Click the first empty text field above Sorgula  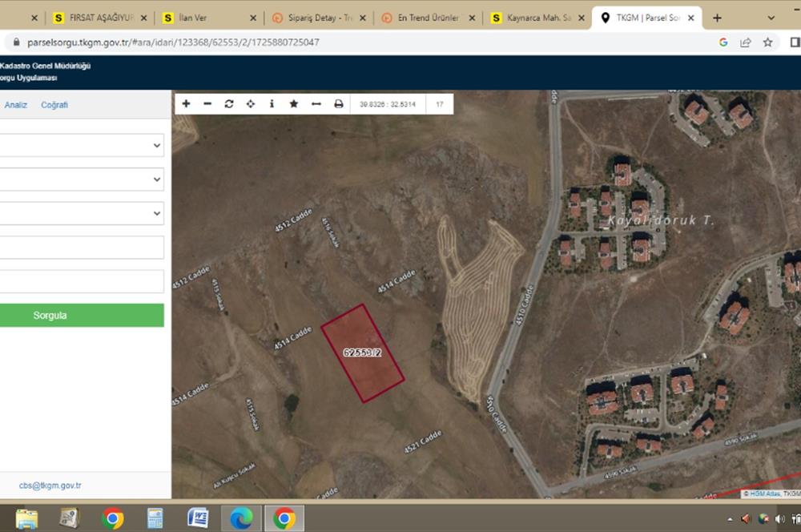(81, 248)
